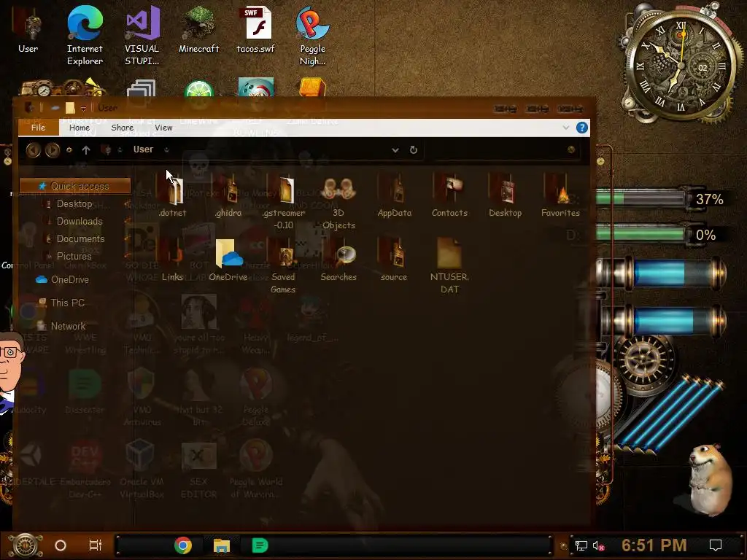
Task: Click the steampunk analog clock widget
Action: 681,66
